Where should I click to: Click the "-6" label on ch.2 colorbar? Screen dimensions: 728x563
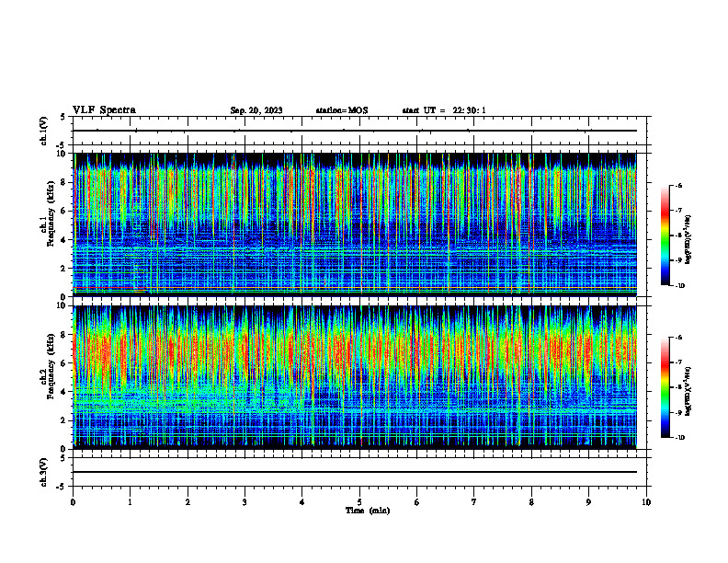[678, 338]
